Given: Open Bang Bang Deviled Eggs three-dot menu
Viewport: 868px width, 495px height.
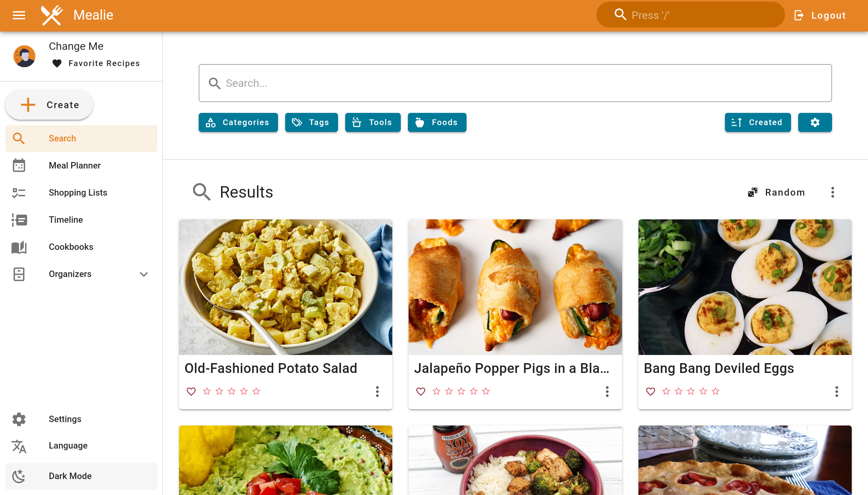Looking at the screenshot, I should pos(836,392).
